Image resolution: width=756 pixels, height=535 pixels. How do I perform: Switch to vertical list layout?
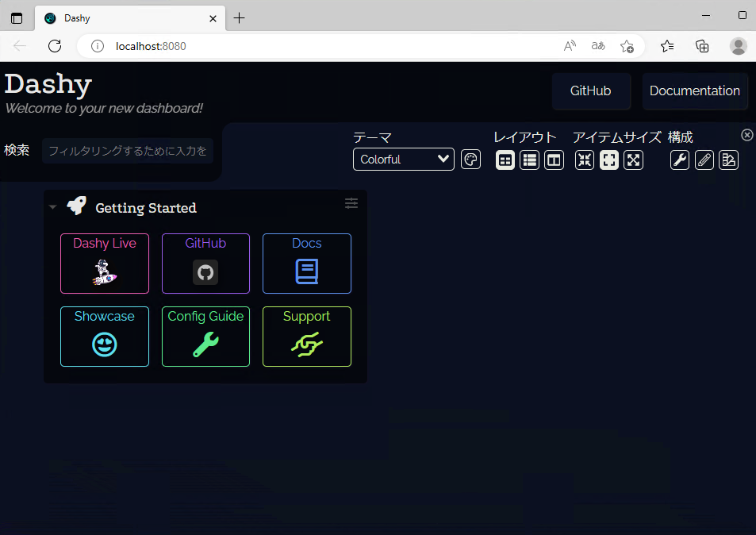(x=529, y=160)
